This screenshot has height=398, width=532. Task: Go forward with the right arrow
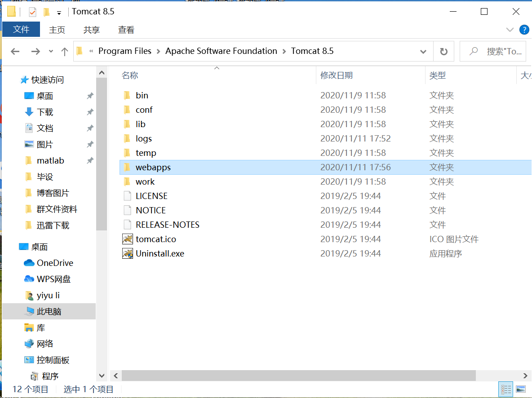pos(35,51)
